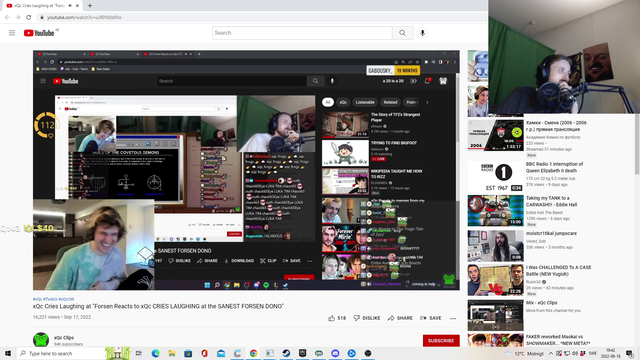Click the YouTube search input field
Viewport: 640px width, 360px height.
(x=302, y=33)
